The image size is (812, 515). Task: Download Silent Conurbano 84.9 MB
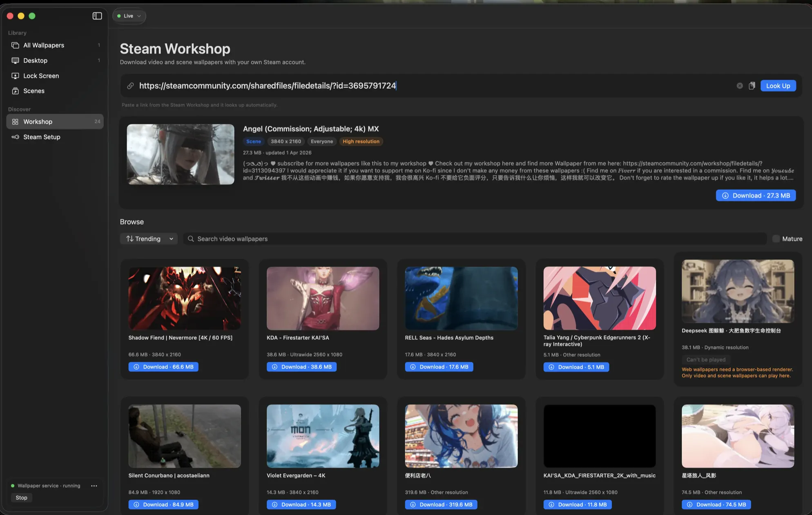(x=163, y=504)
